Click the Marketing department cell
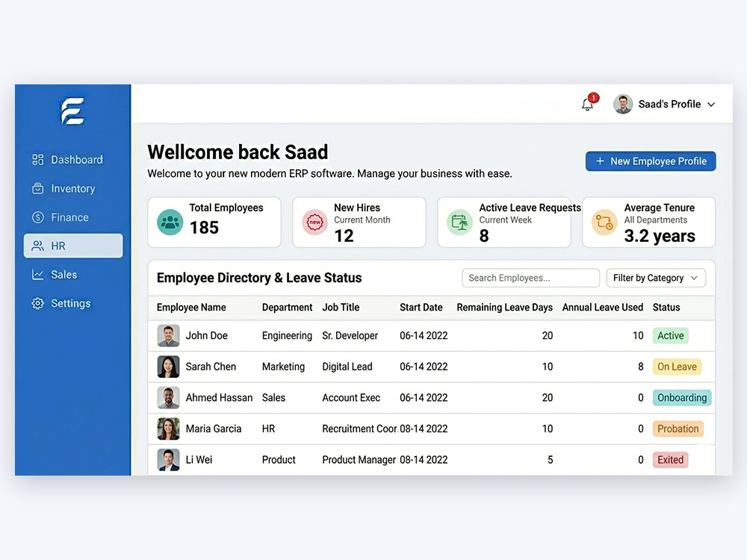747x560 pixels. (283, 367)
